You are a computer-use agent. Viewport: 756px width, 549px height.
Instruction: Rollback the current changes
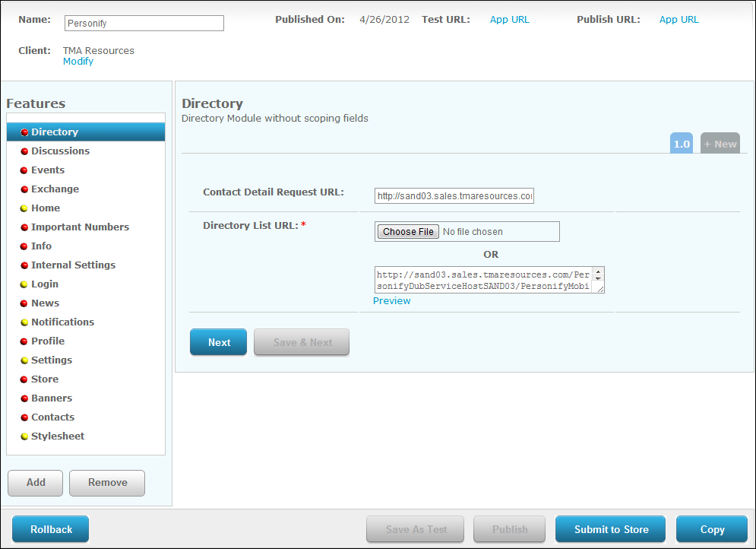50,529
